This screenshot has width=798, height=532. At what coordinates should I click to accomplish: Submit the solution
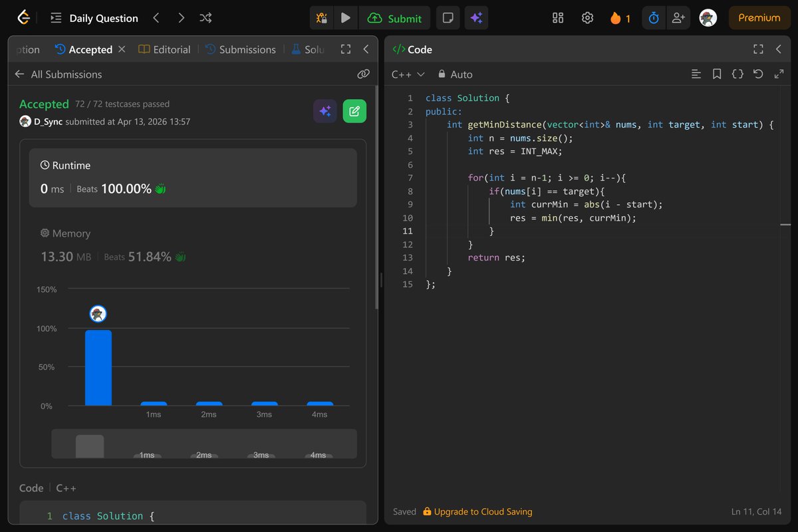[x=395, y=18]
